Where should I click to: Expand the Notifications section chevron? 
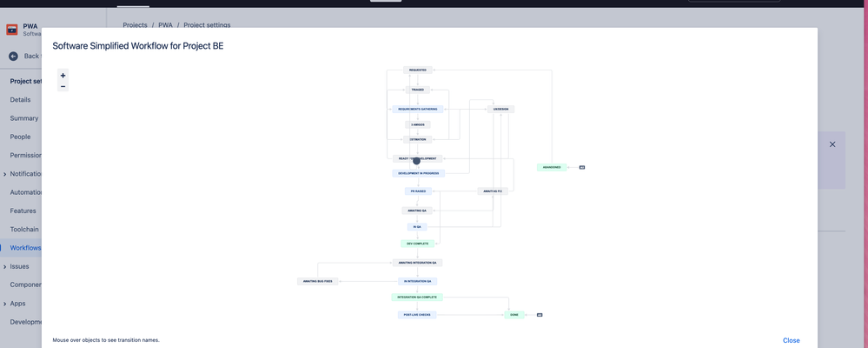click(x=5, y=174)
